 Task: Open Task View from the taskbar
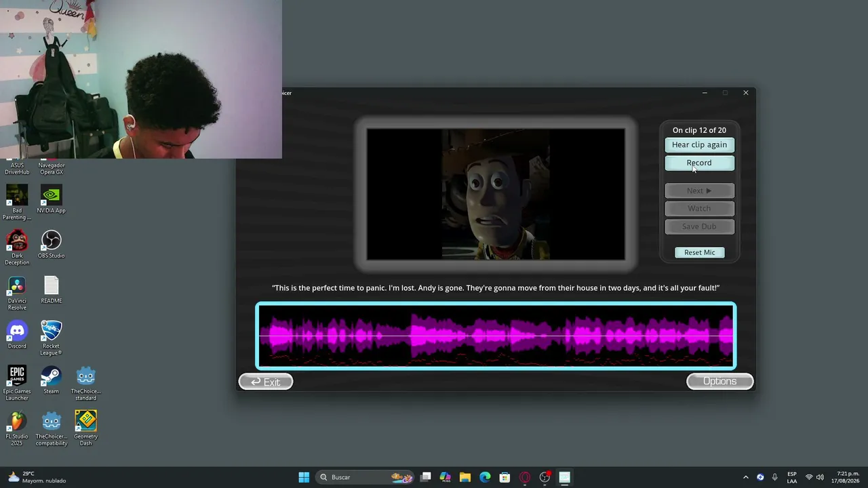click(x=426, y=477)
